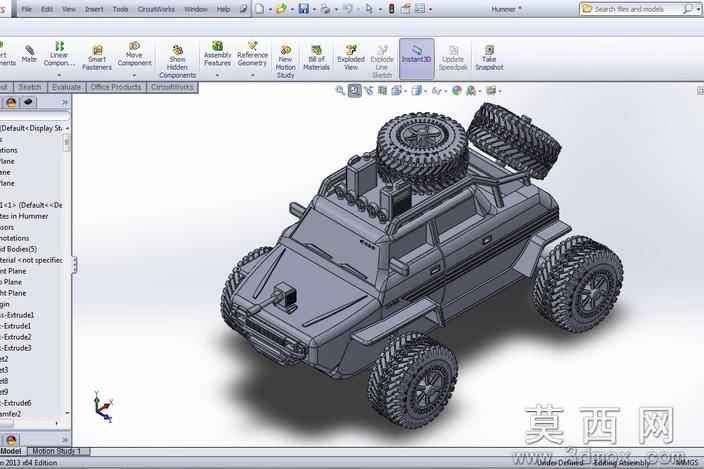Switch to CircuitWorks ribbon tab
Screen dimensions: 704x469
[172, 87]
